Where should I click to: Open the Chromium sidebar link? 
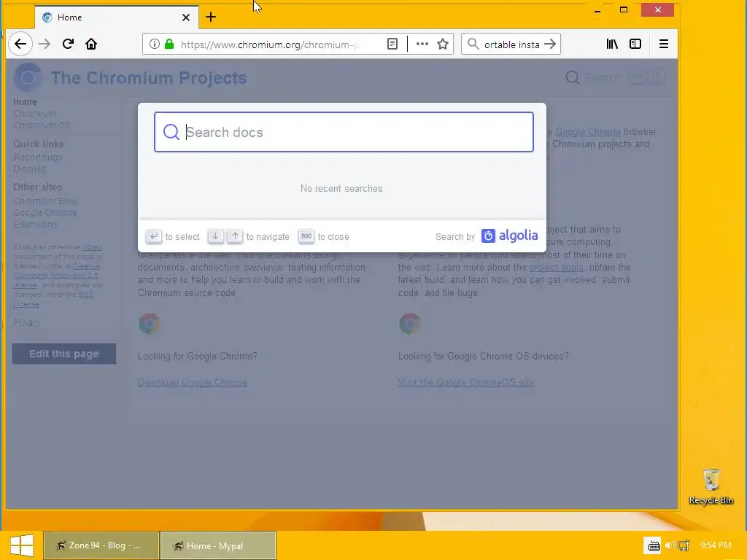(35, 113)
